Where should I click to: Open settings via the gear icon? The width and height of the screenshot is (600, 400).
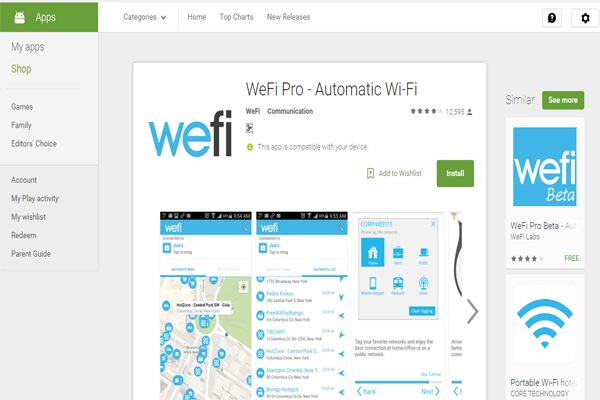(585, 18)
